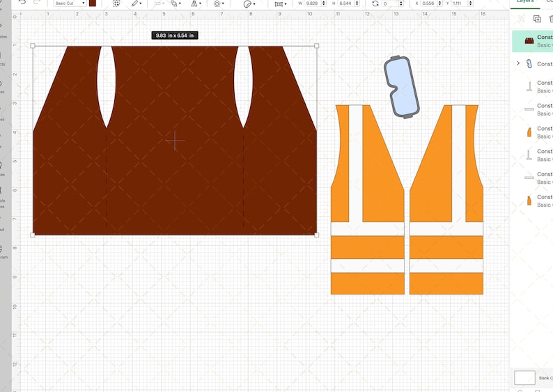Open the greyed-out Align tool menu
This screenshot has height=392, width=553.
click(159, 3)
